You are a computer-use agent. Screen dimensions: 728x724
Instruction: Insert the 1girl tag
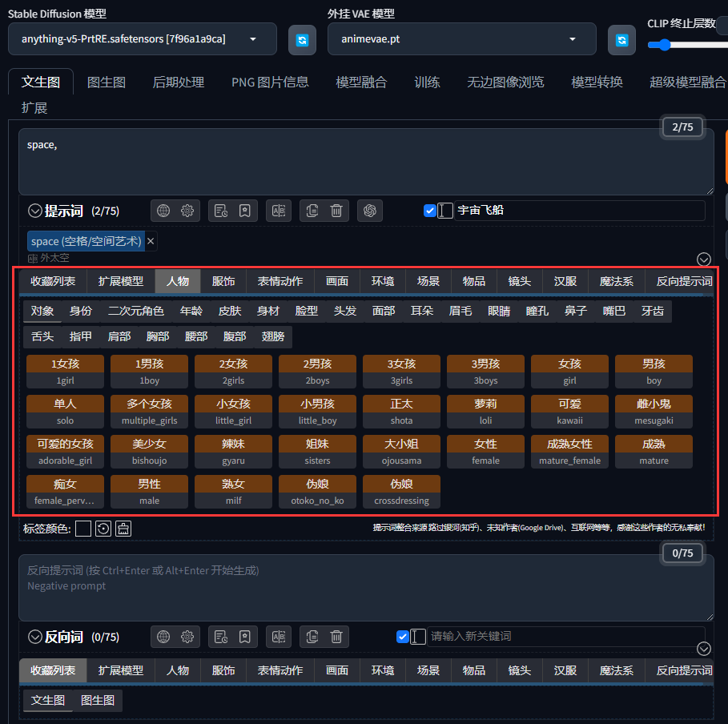click(65, 372)
